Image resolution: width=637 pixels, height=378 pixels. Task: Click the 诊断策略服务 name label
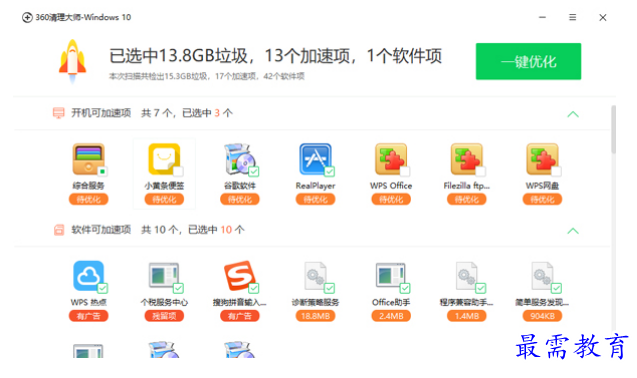pos(315,302)
